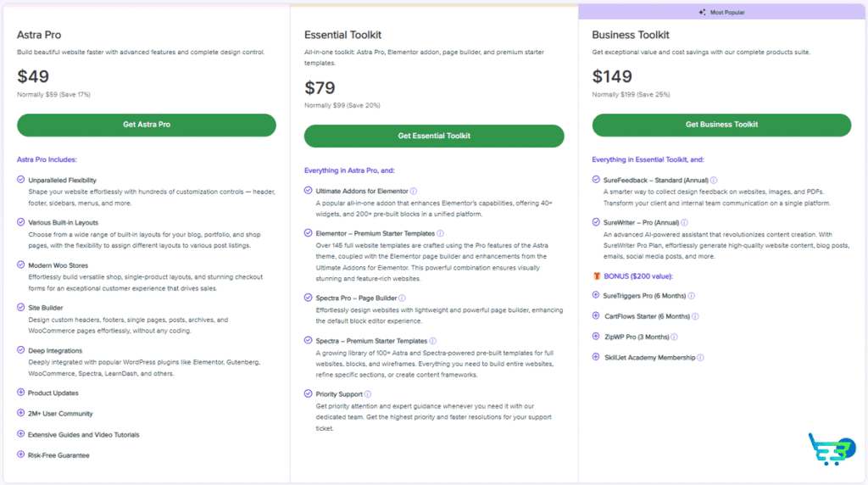Expand the 2M+ User Community item
Screen dimensions: 868x485
[20, 413]
